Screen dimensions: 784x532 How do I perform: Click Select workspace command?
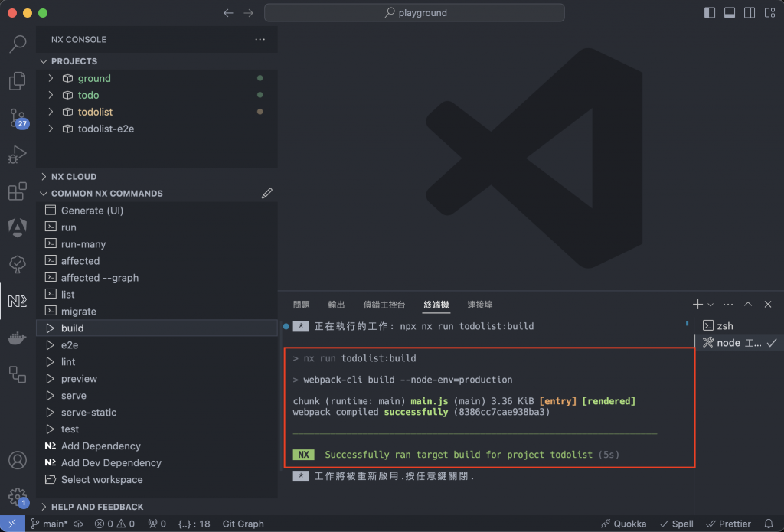point(157,479)
